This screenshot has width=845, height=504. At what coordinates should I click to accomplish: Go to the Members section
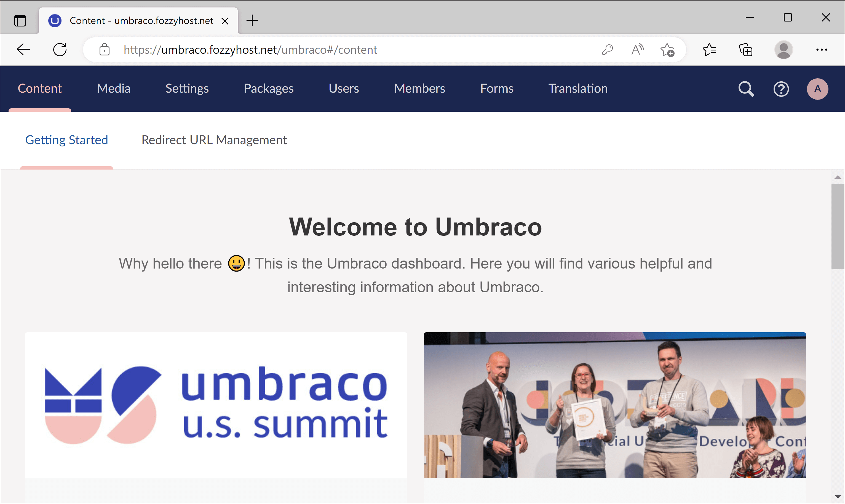pyautogui.click(x=419, y=88)
